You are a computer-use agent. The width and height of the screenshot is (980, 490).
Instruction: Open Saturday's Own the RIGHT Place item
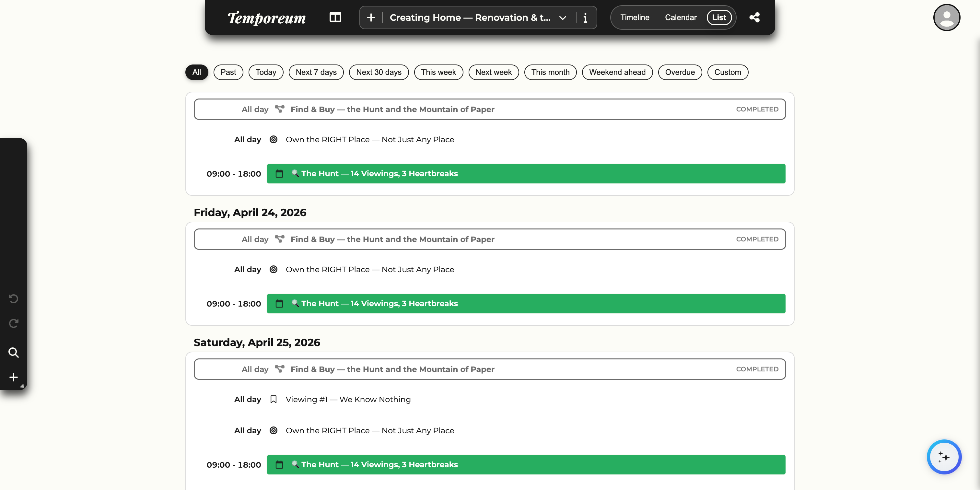pos(370,431)
